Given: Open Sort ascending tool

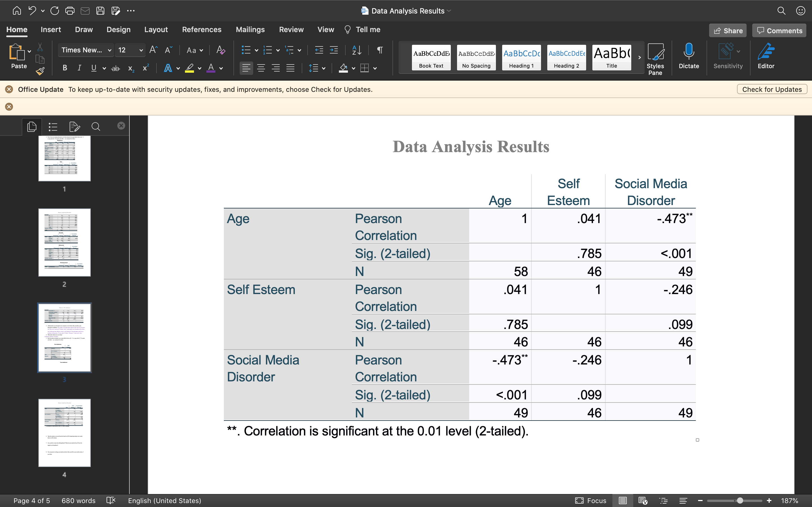Looking at the screenshot, I should pyautogui.click(x=356, y=50).
